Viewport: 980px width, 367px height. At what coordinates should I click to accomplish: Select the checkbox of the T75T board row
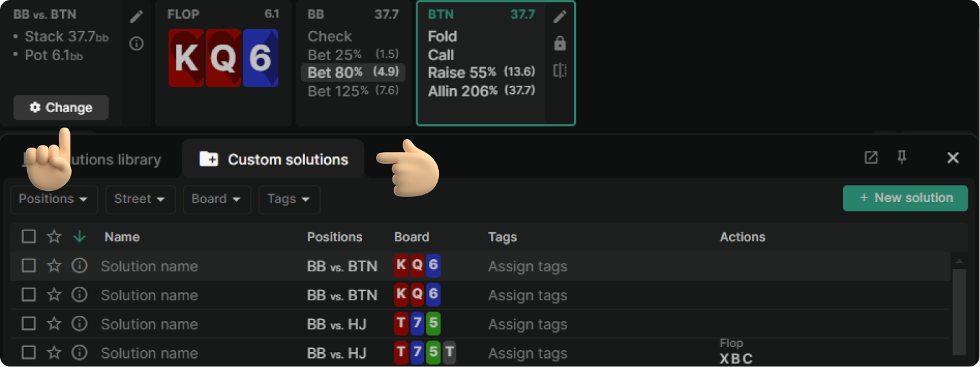click(28, 353)
